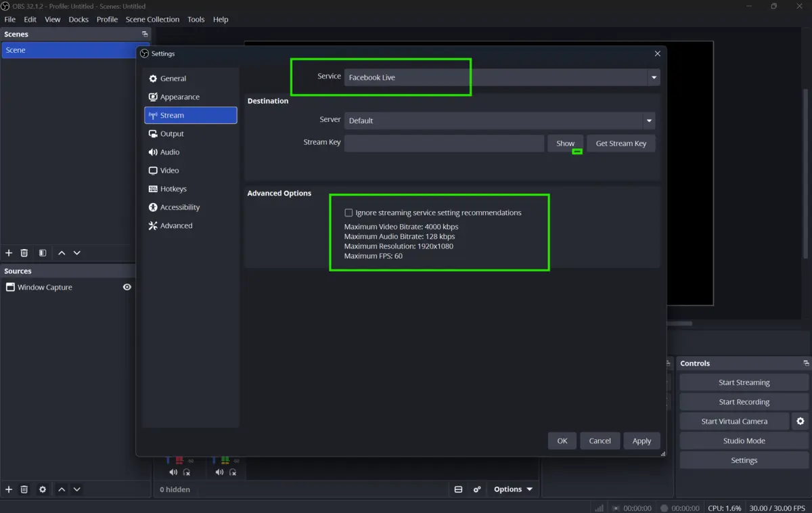Enable Studio Mode
This screenshot has width=812, height=513.
[x=744, y=441]
